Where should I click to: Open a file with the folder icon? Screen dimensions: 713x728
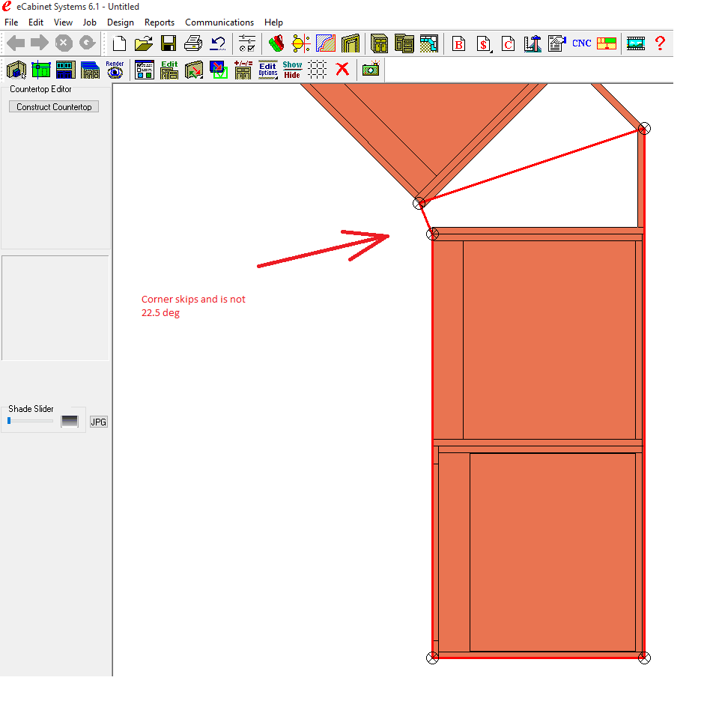[x=144, y=43]
